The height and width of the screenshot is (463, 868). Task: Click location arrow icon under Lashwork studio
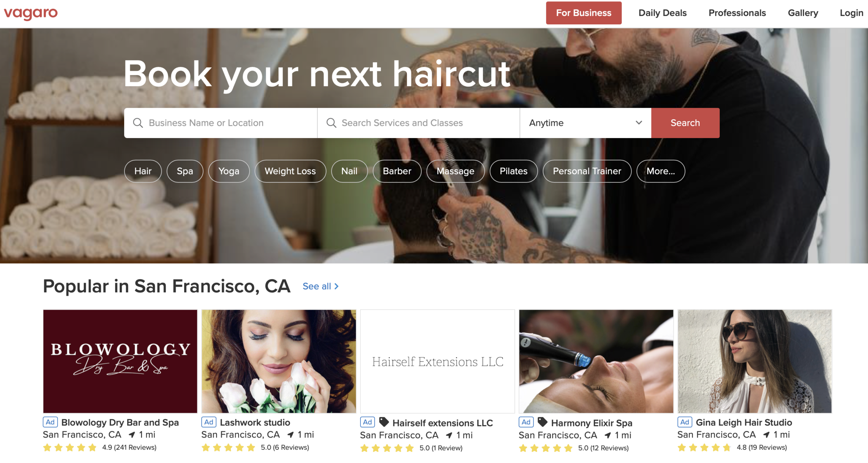pos(291,435)
